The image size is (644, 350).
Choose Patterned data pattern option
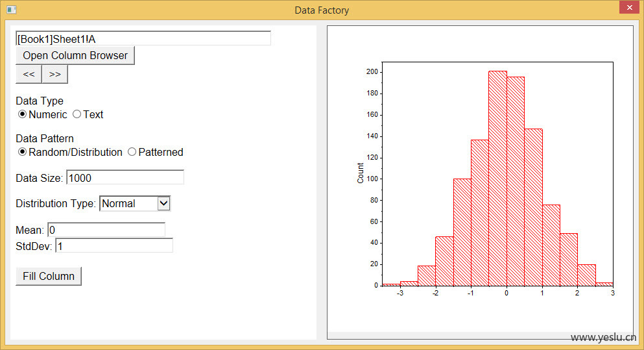point(132,152)
